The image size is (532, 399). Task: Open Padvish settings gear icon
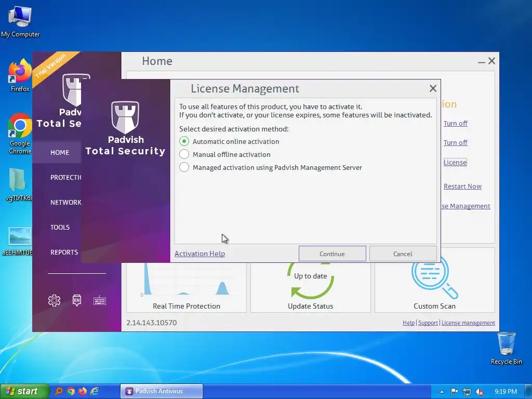pos(54,300)
